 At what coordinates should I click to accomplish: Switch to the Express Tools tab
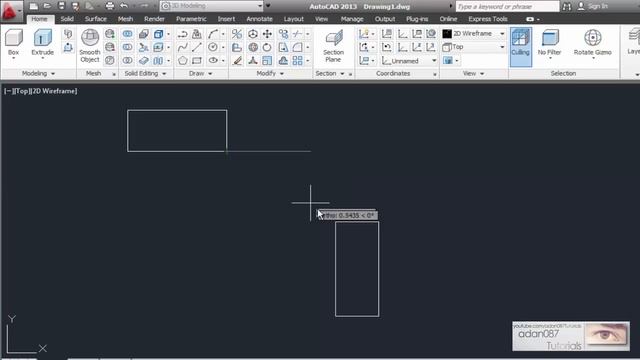coord(488,19)
